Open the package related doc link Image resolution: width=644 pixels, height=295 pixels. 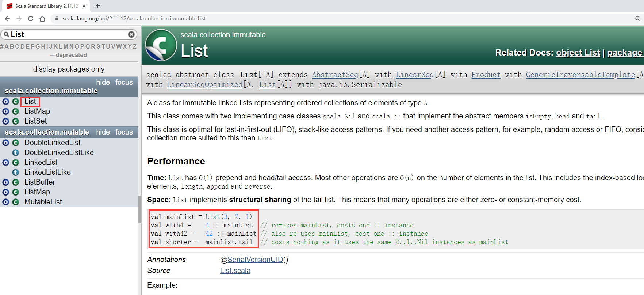click(x=625, y=53)
